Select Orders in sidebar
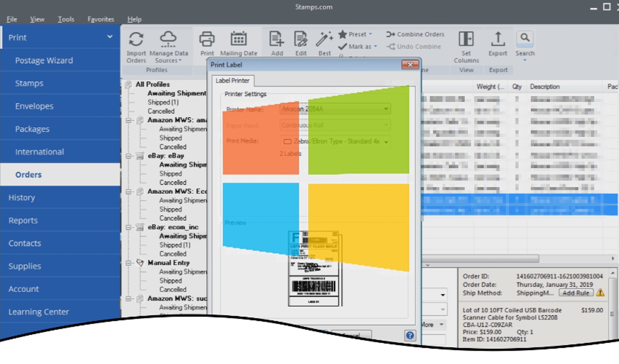 coord(60,175)
